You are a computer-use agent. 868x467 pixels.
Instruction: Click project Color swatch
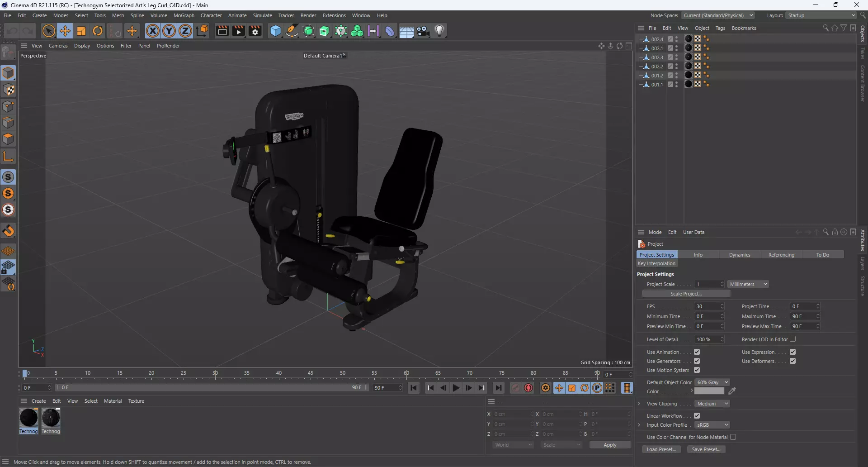[x=709, y=391]
